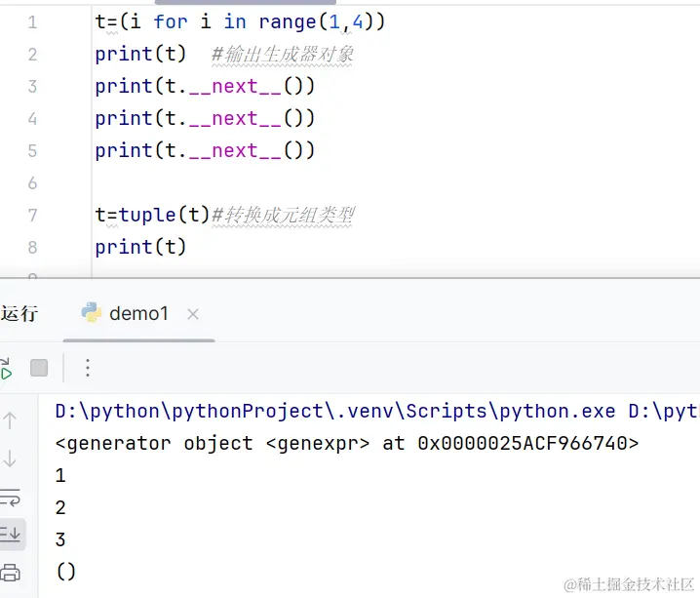
Task: Click the Python icon on demo1 tab
Action: click(x=92, y=312)
